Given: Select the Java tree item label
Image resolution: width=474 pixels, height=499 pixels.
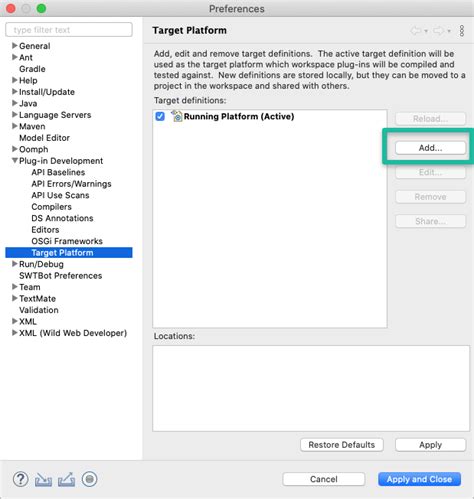Looking at the screenshot, I should 28,103.
